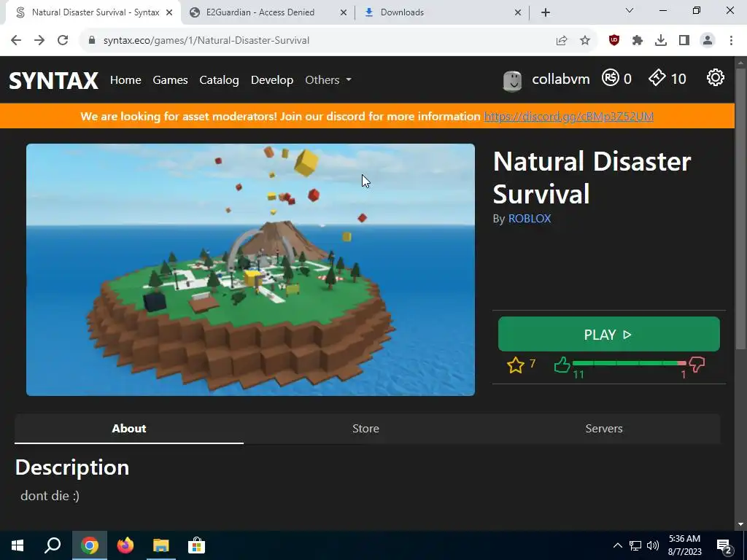Open the Windows Start menu
The width and height of the screenshot is (747, 560).
[18, 545]
